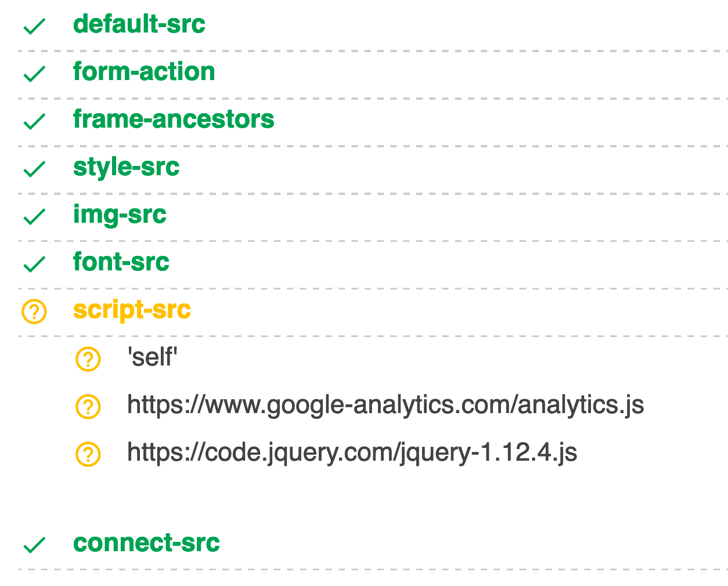Click the check icon beside img-src
The height and width of the screenshot is (586, 728).
point(34,216)
